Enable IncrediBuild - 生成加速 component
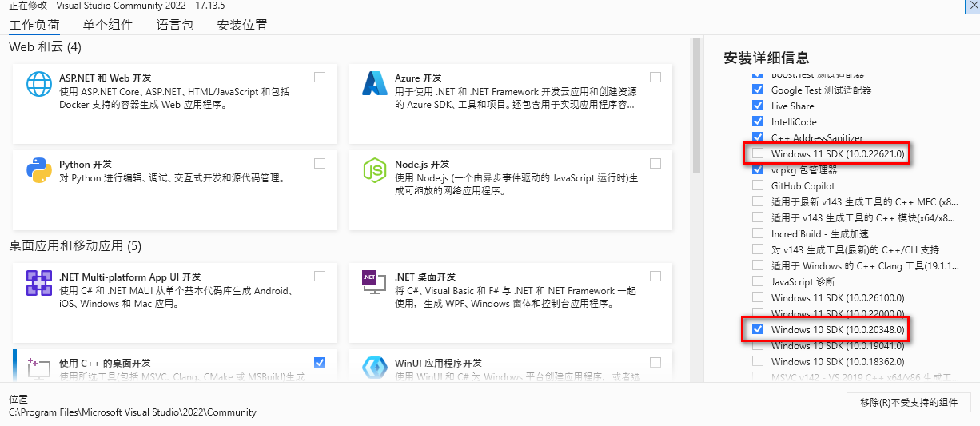This screenshot has height=426, width=980. pos(758,233)
